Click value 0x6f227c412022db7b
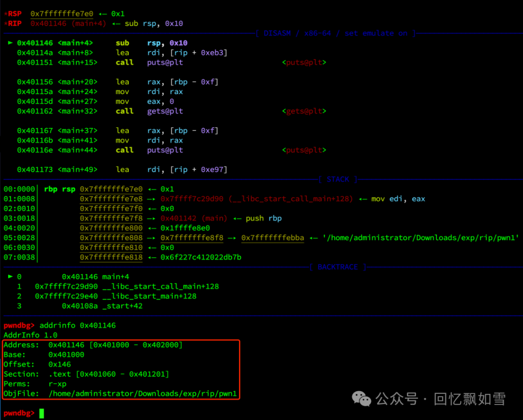 (x=201, y=257)
